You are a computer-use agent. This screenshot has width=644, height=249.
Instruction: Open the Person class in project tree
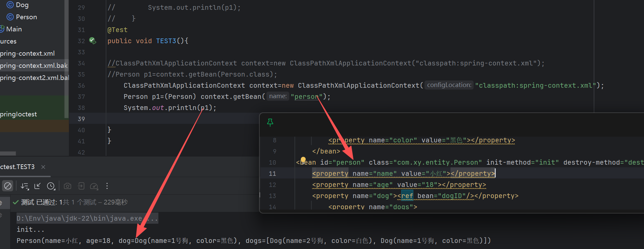coord(26,17)
